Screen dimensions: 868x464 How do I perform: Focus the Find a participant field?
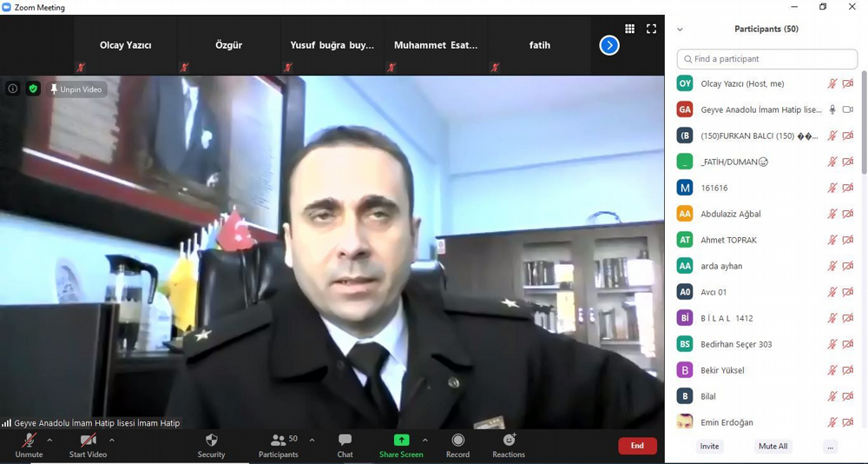pos(767,59)
